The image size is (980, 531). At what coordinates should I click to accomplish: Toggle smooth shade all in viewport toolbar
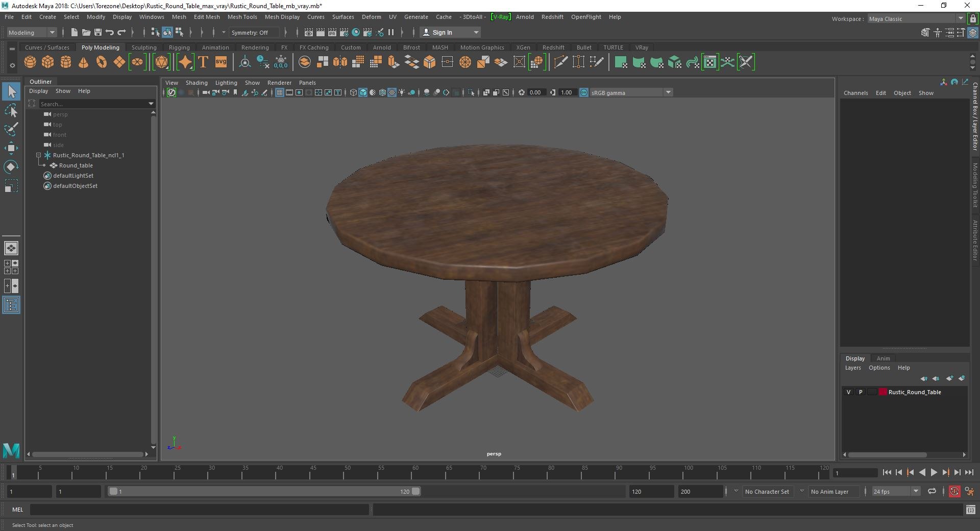click(363, 92)
